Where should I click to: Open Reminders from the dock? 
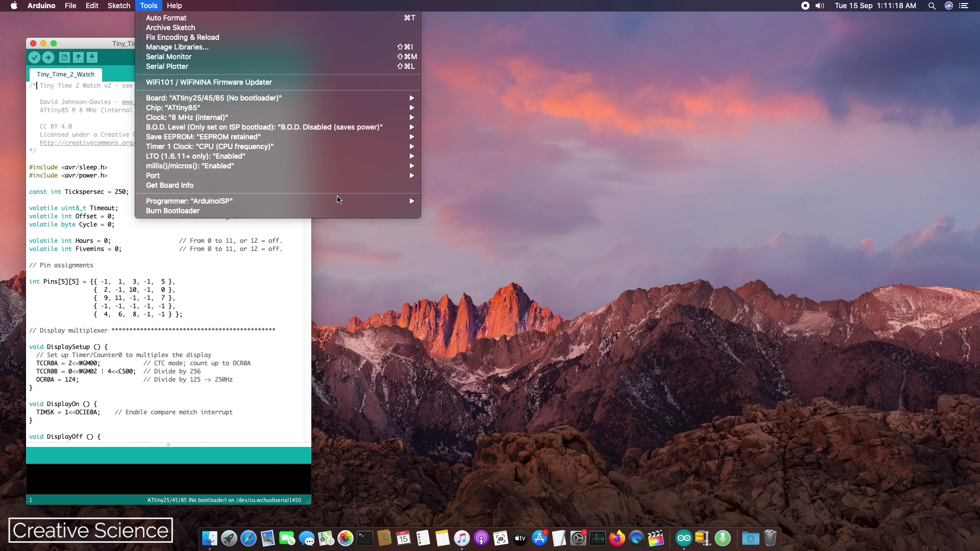click(423, 538)
